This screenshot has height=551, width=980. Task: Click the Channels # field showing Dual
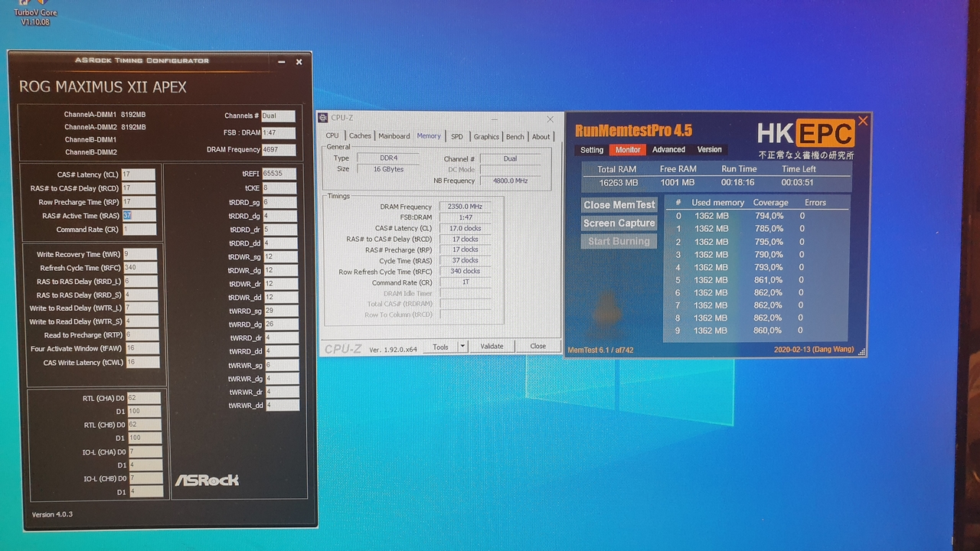278,116
